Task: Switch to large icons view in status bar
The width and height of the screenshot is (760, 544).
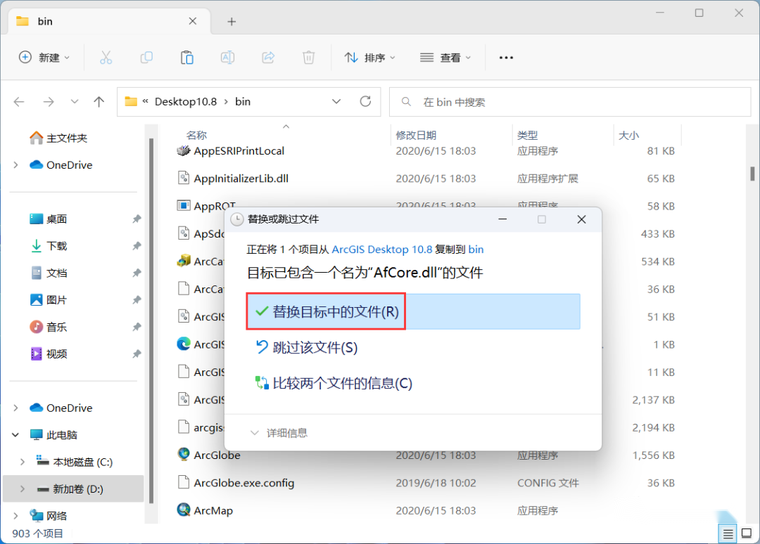Action: click(x=746, y=534)
